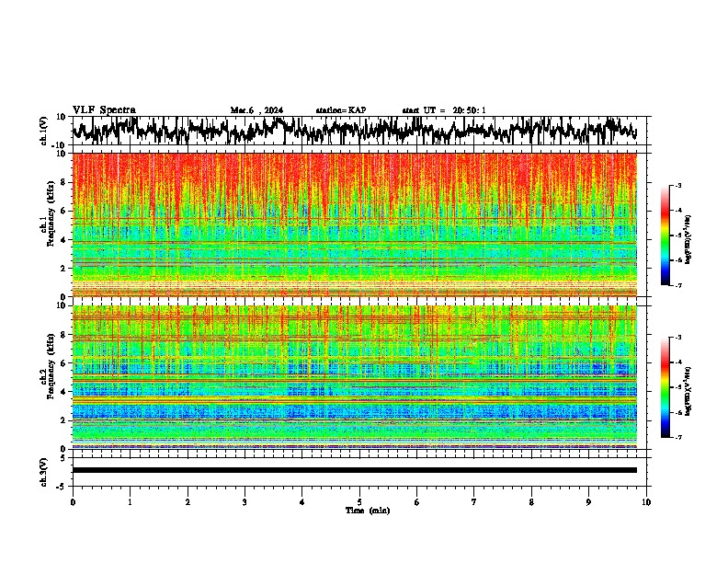Click the "-3" label on the ch.1 color scale
The height and width of the screenshot is (563, 728).
click(678, 185)
